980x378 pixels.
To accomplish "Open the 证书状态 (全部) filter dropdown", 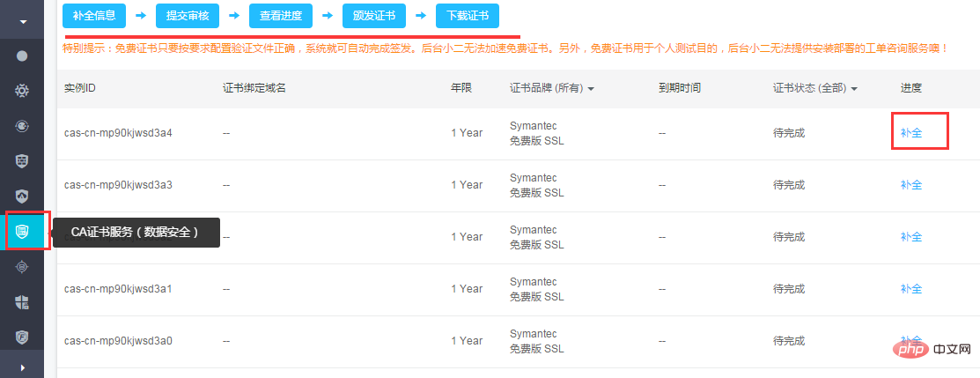I will 815,88.
